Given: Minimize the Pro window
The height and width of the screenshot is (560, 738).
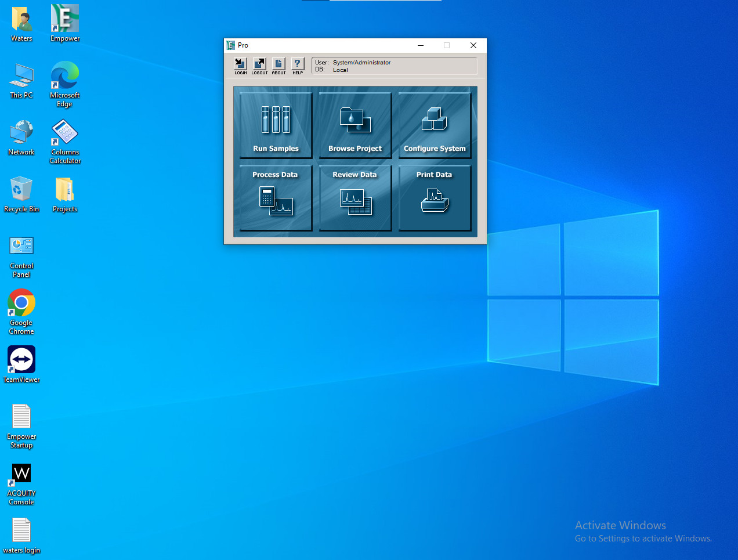Looking at the screenshot, I should [x=421, y=45].
